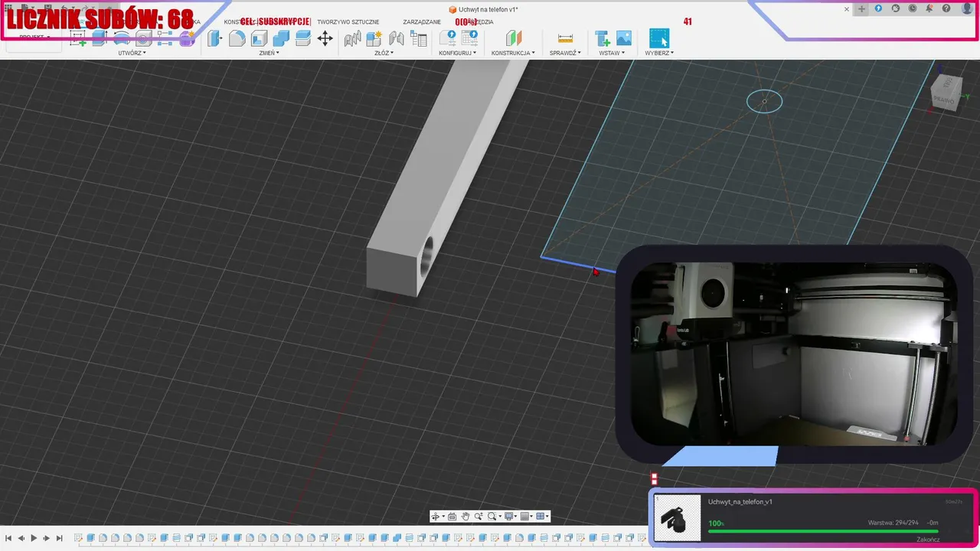Select the Extrude tool in Utwórz

coord(99,38)
